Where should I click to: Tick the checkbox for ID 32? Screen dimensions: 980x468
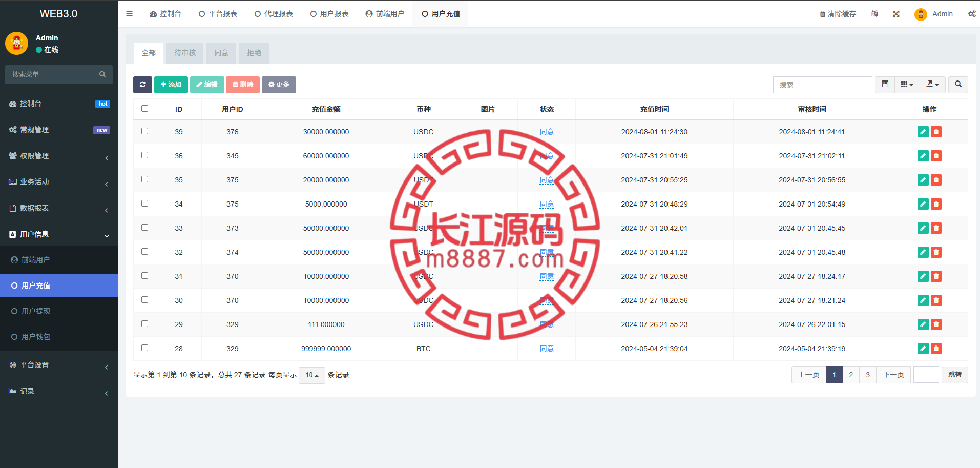[x=144, y=252]
